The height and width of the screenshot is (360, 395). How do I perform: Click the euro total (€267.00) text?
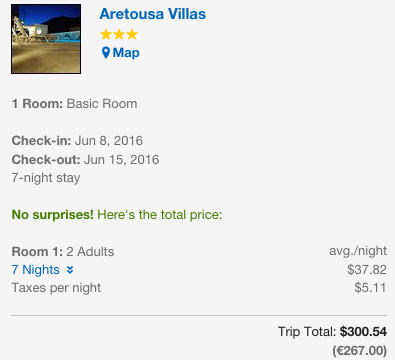360,351
